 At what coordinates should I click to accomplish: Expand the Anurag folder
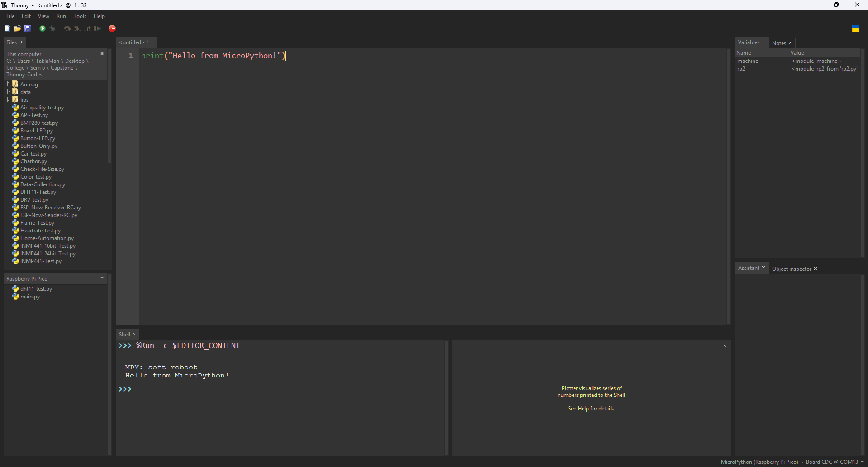tap(8, 84)
